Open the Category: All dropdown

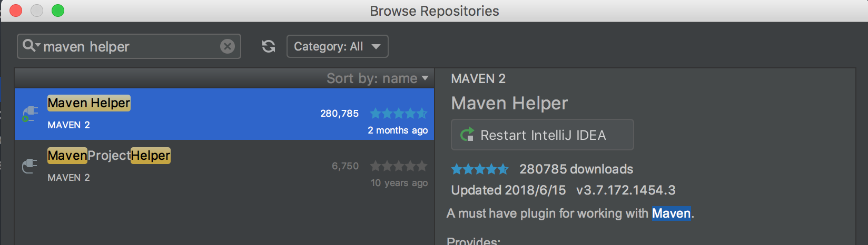(337, 46)
